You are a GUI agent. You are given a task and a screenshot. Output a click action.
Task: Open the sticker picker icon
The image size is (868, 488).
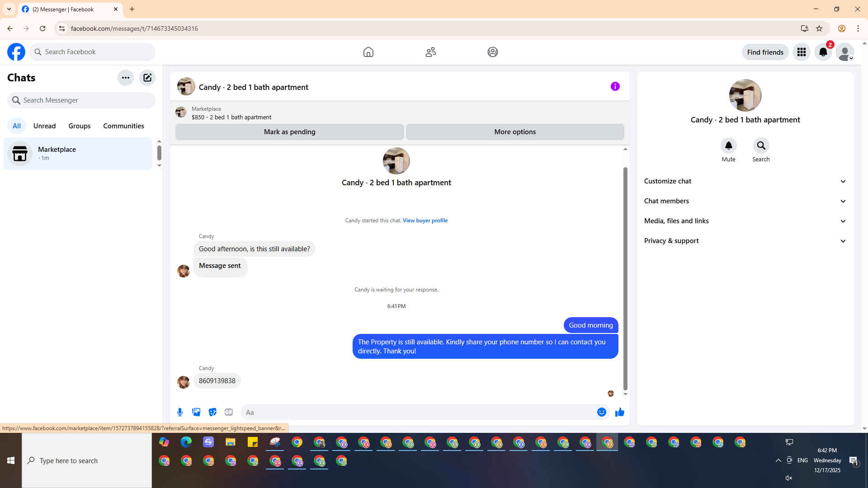[212, 412]
